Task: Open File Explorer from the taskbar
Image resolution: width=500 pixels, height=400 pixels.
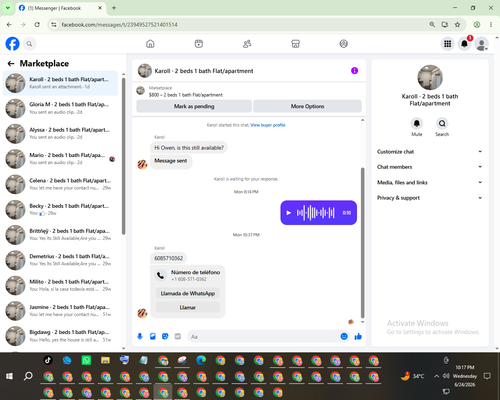Action: click(x=105, y=360)
